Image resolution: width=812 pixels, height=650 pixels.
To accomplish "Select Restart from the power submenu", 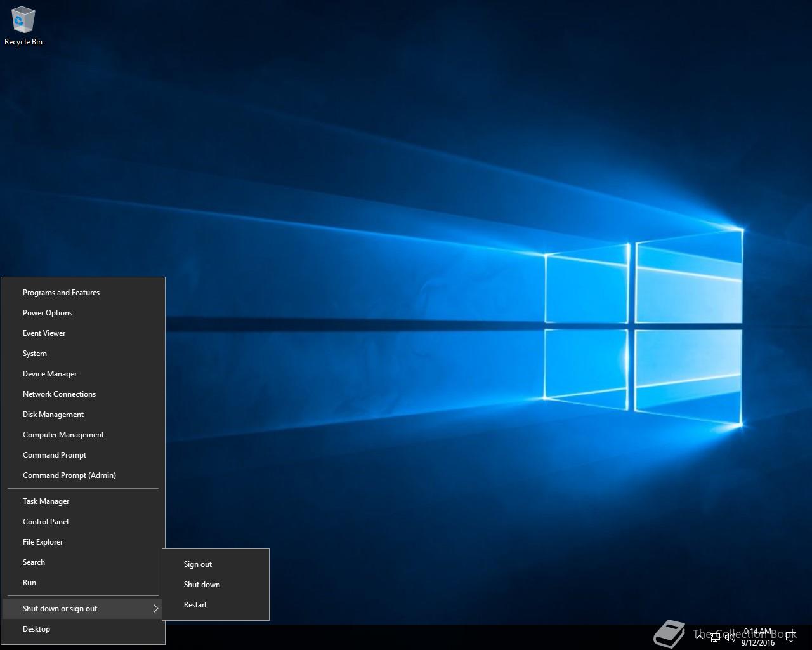I will pyautogui.click(x=195, y=605).
